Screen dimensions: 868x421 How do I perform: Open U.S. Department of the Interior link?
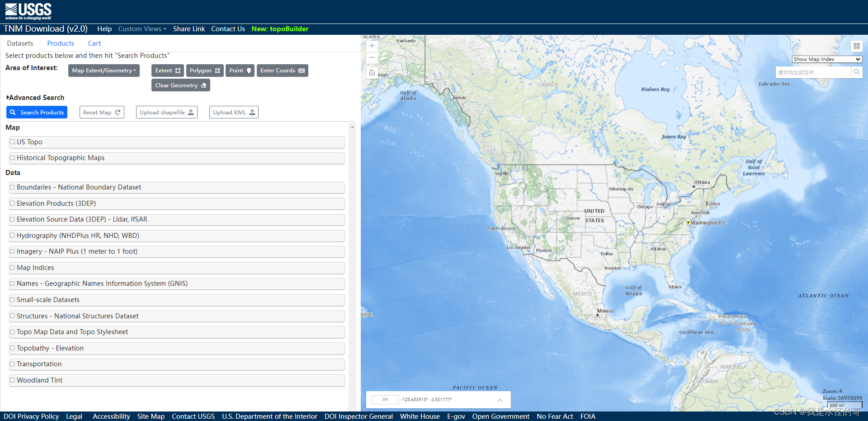pos(269,416)
